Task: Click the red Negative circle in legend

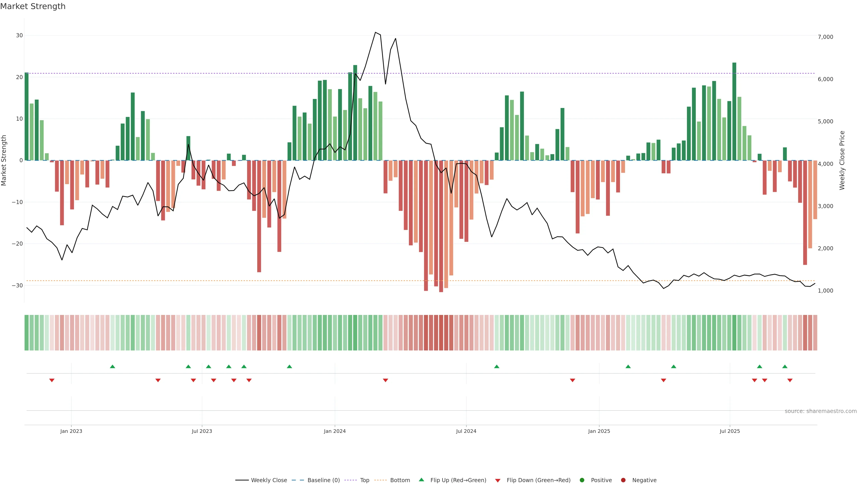Action: (x=623, y=480)
